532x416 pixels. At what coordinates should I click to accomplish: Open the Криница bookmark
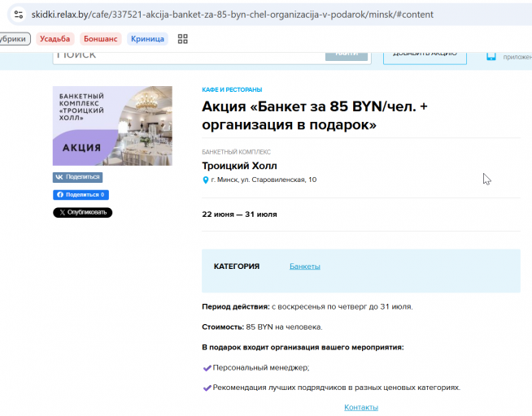coord(147,39)
